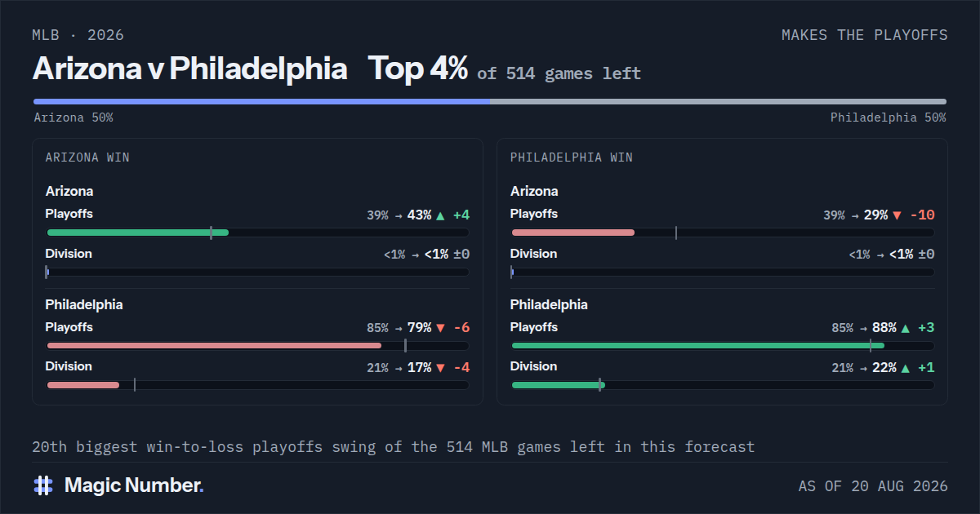Click the green Philadelphia division bar in Philadelphia win
Screen dimensions: 980x514
point(558,385)
